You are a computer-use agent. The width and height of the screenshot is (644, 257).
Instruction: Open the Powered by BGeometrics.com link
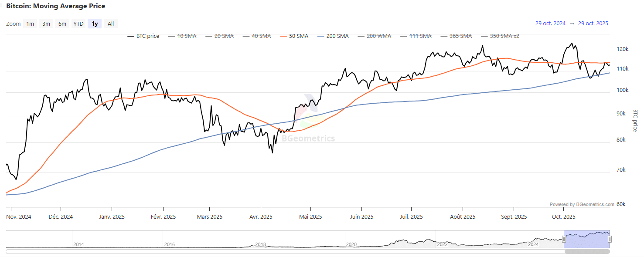[x=582, y=204]
